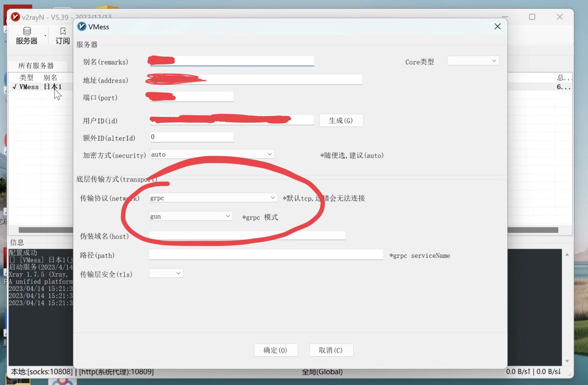Screen dimensions: 588x385
Task: Click the 本地:[socks:10808] status bar text
Action: pos(42,372)
